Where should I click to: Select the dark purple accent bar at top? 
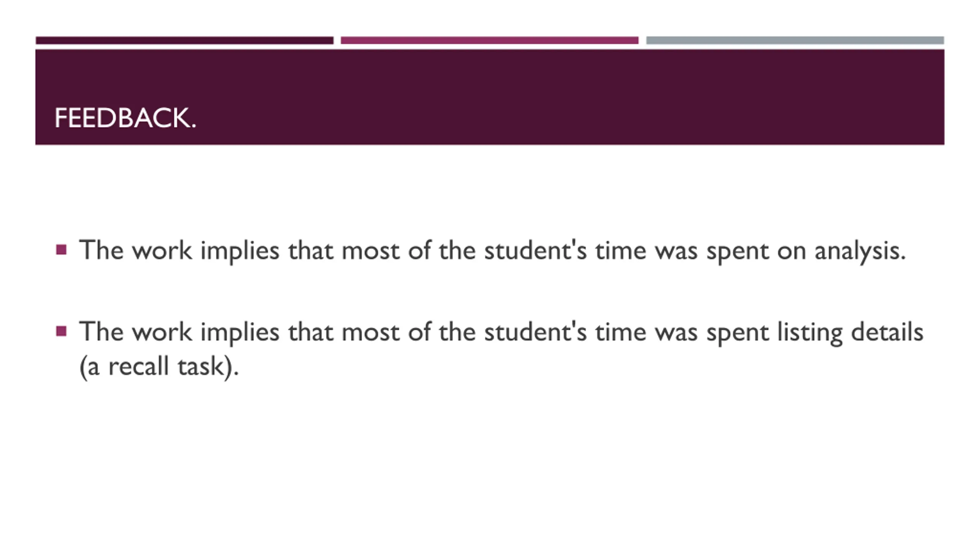click(x=185, y=40)
